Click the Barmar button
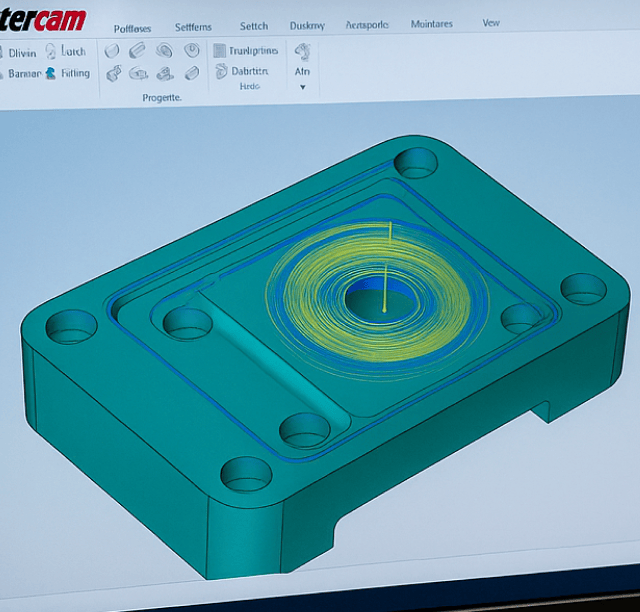The width and height of the screenshot is (640, 612). coord(21,73)
